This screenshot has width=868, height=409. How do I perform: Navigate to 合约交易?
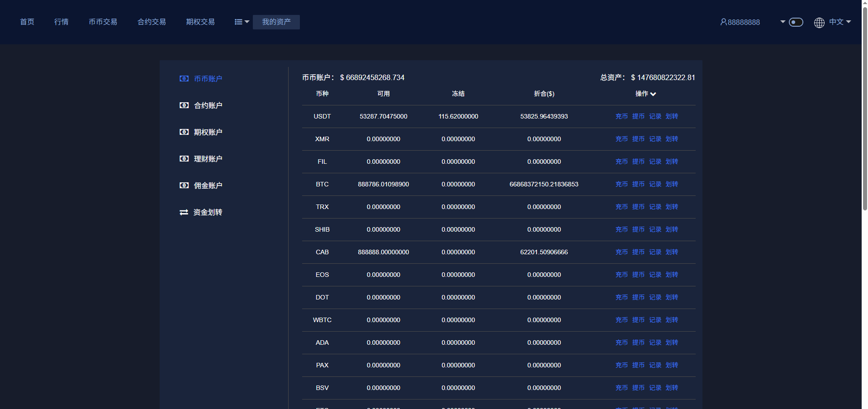152,22
